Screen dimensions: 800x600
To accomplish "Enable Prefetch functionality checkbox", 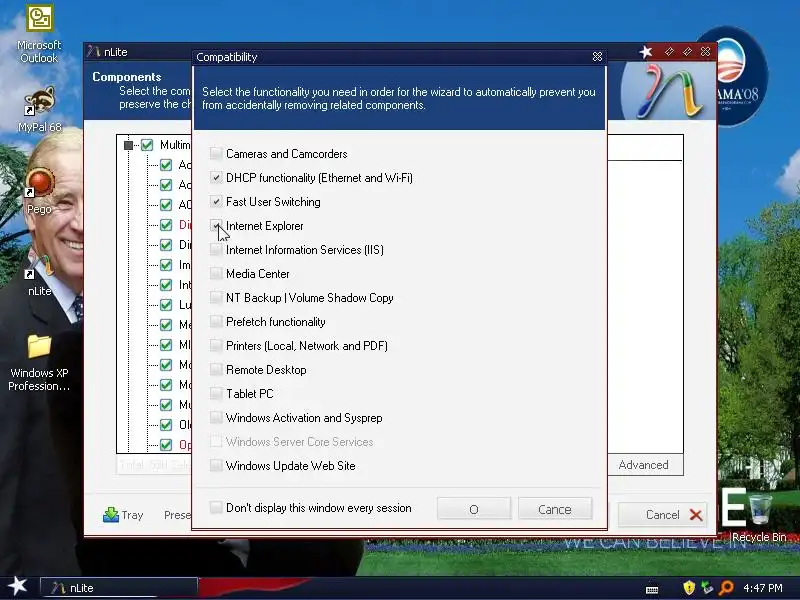I will click(216, 321).
